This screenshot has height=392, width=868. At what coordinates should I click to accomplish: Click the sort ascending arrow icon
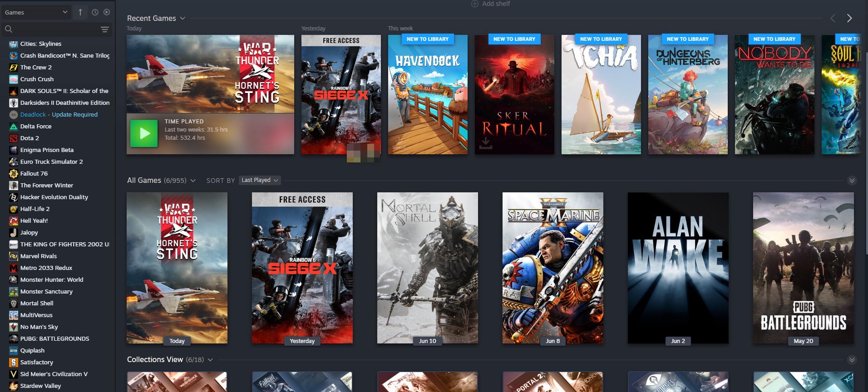pyautogui.click(x=80, y=12)
